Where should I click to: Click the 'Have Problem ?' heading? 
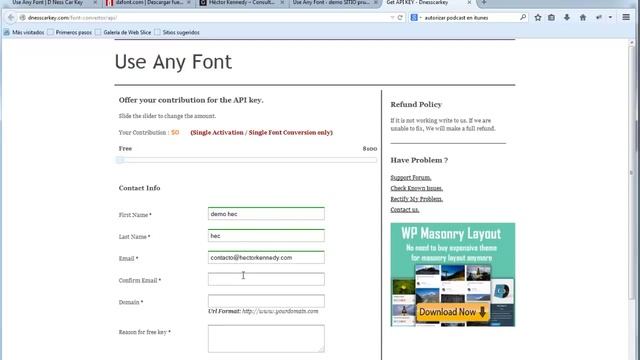coord(419,160)
